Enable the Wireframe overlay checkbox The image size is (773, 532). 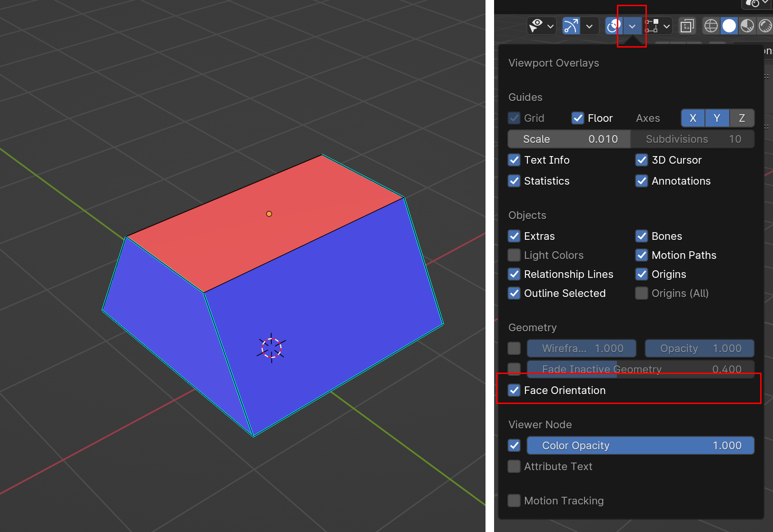(514, 348)
